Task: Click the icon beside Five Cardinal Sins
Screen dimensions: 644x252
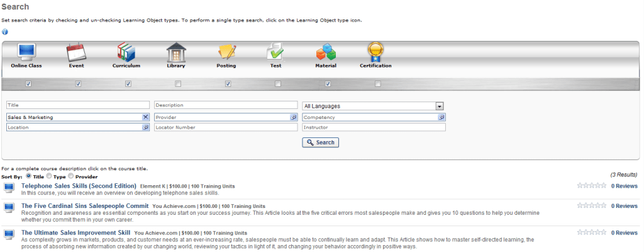Action: point(8,207)
